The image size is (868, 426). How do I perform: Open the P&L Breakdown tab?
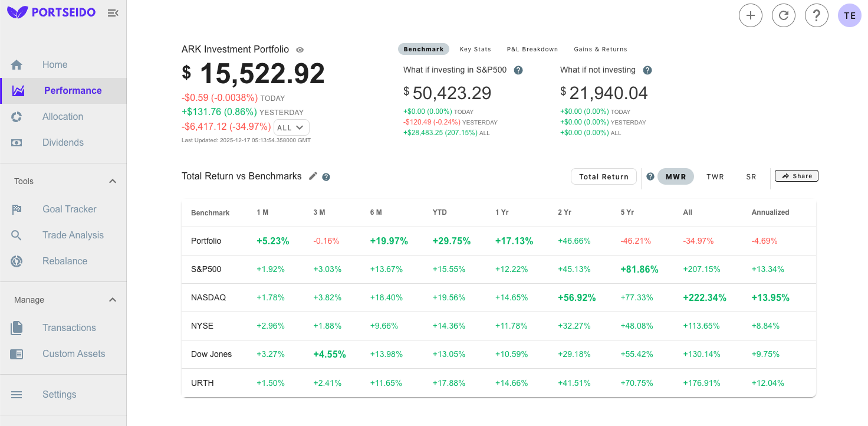point(532,49)
